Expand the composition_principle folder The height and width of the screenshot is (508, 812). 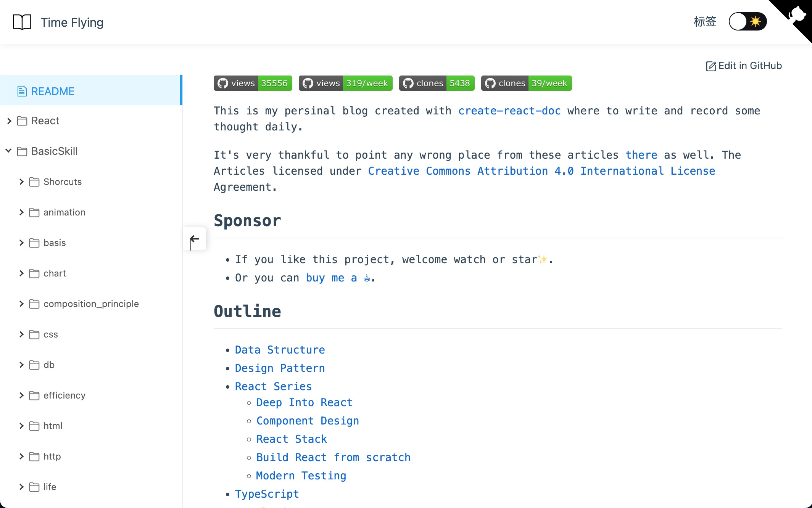91,304
